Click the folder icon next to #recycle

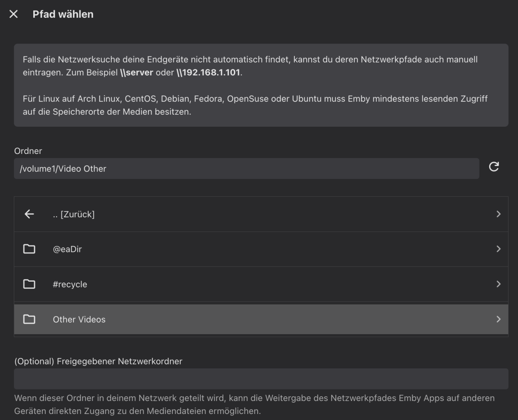click(x=29, y=284)
